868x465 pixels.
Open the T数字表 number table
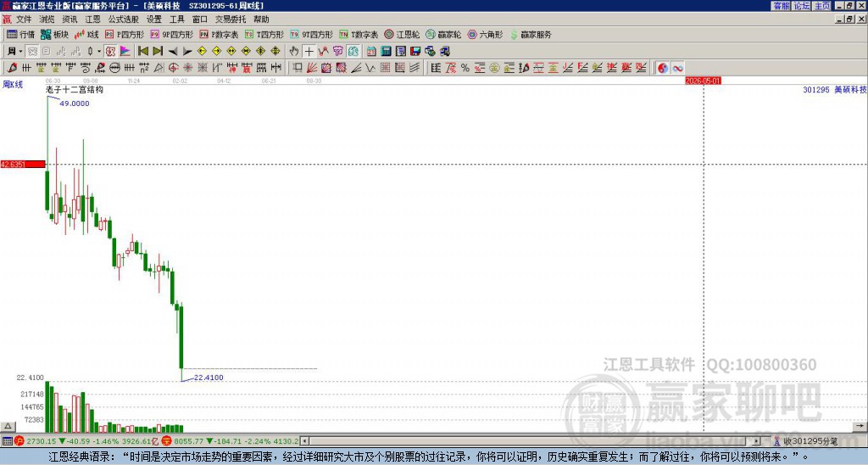point(359,34)
